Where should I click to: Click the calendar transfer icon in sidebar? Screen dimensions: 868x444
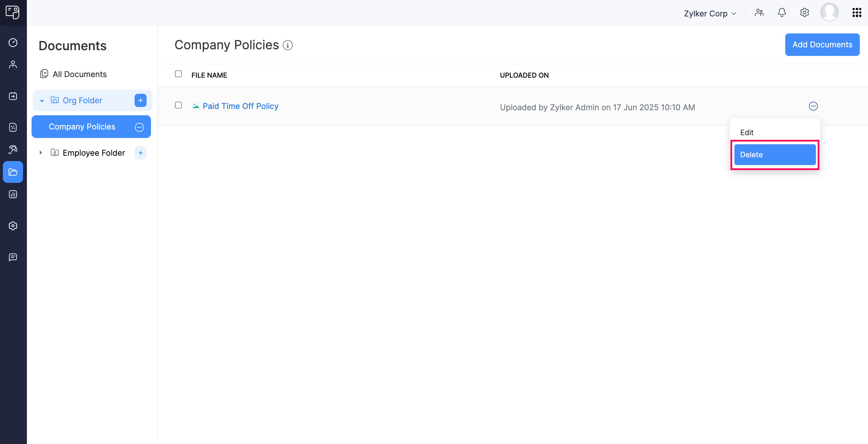tap(13, 96)
